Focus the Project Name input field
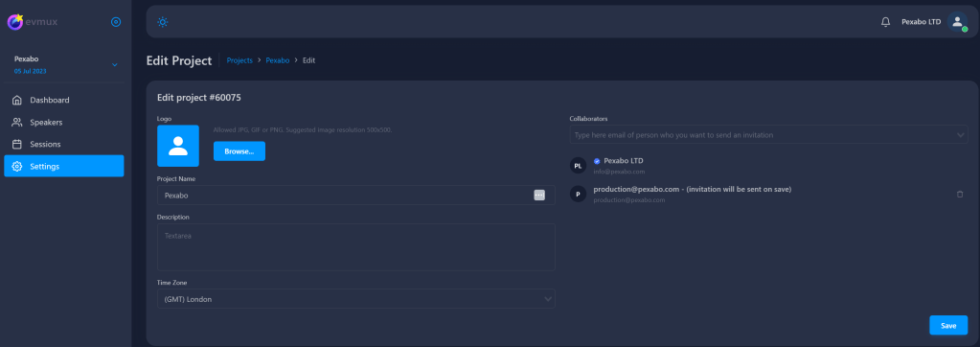Image resolution: width=980 pixels, height=347 pixels. [x=355, y=196]
